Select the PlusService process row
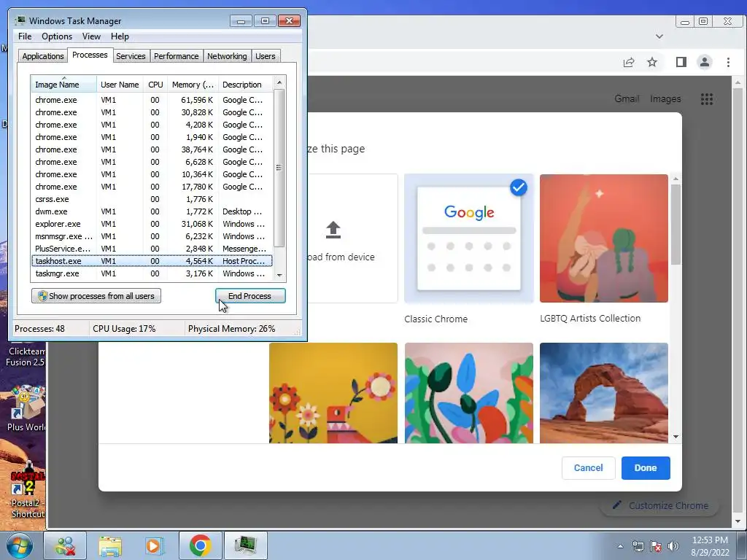This screenshot has width=747, height=560. (152, 249)
